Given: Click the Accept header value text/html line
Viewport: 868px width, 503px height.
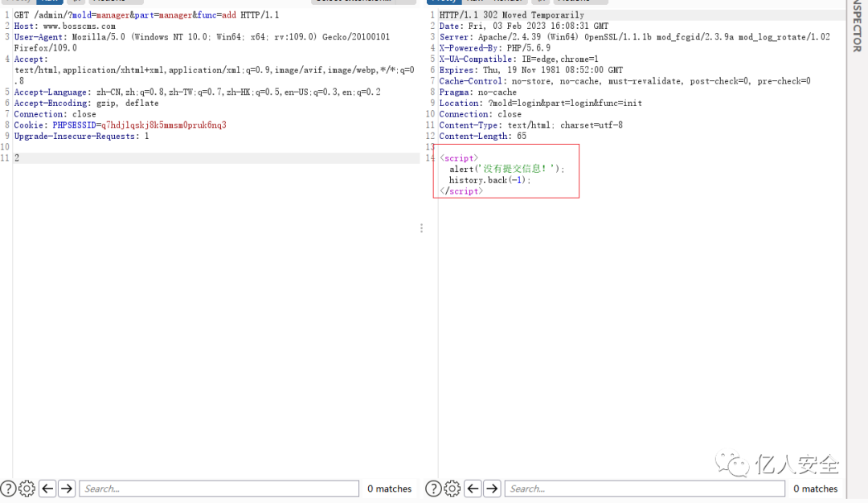Looking at the screenshot, I should coord(215,70).
